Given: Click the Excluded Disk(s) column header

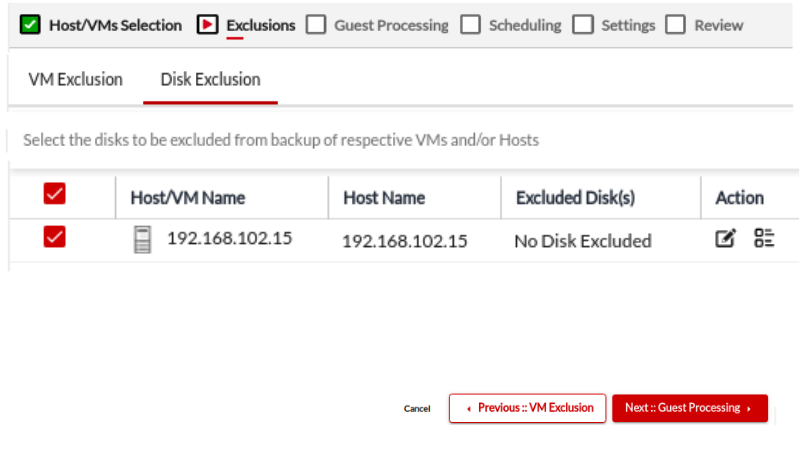Looking at the screenshot, I should coord(575,198).
